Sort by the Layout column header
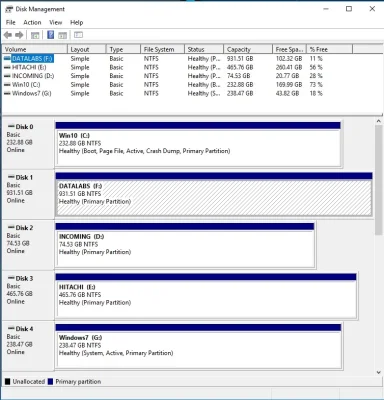 tap(87, 49)
